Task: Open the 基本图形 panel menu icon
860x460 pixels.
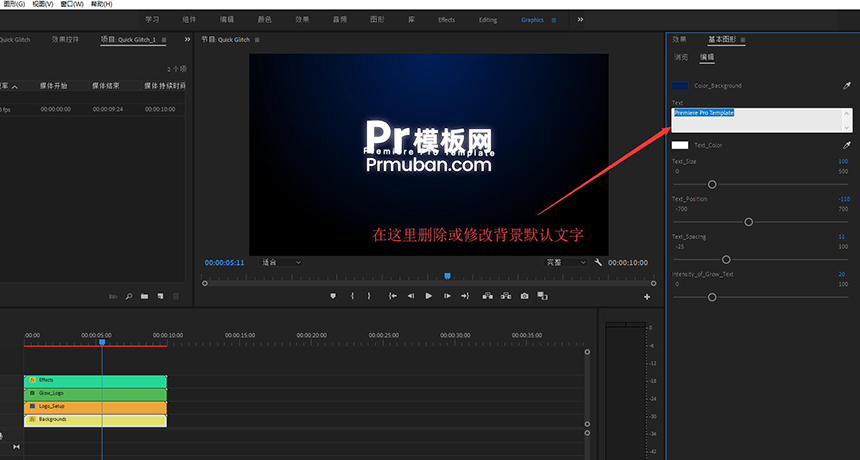Action: tap(743, 40)
